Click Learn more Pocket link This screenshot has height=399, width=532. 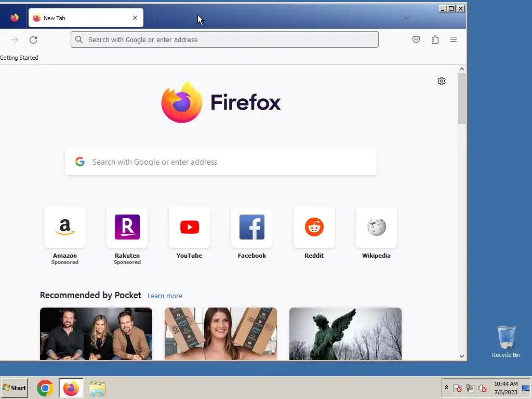click(x=165, y=296)
